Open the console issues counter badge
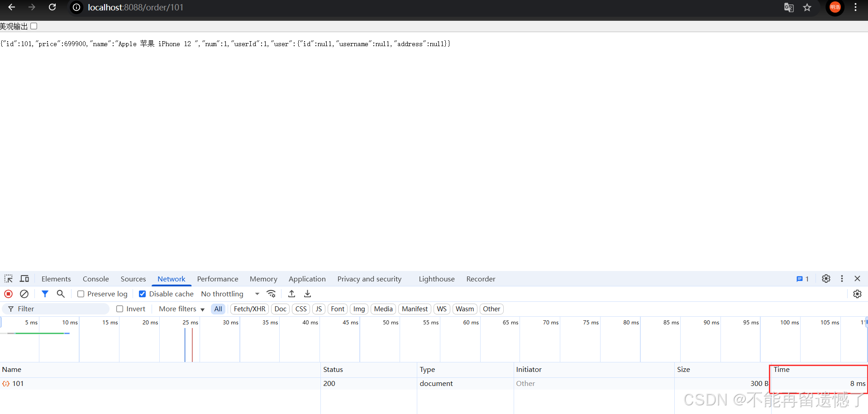Screen dimensions: 868x414 (802, 279)
